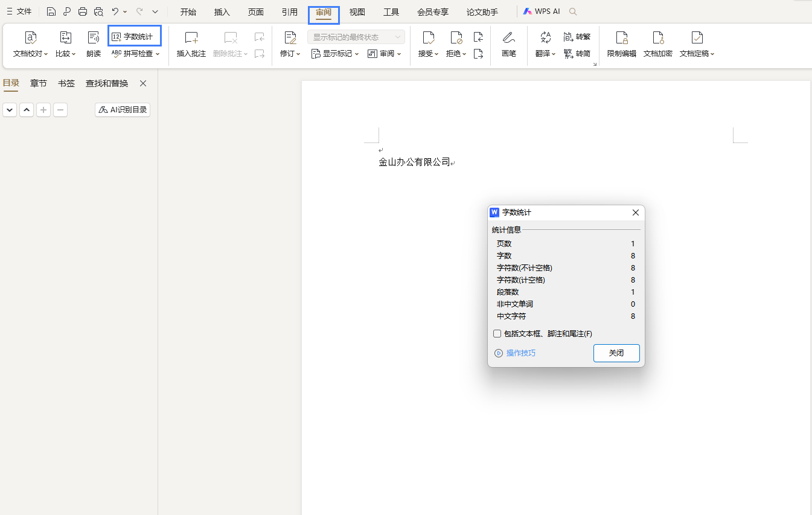Enable 包括文本框、脚注和尾注 checkbox

pos(497,334)
